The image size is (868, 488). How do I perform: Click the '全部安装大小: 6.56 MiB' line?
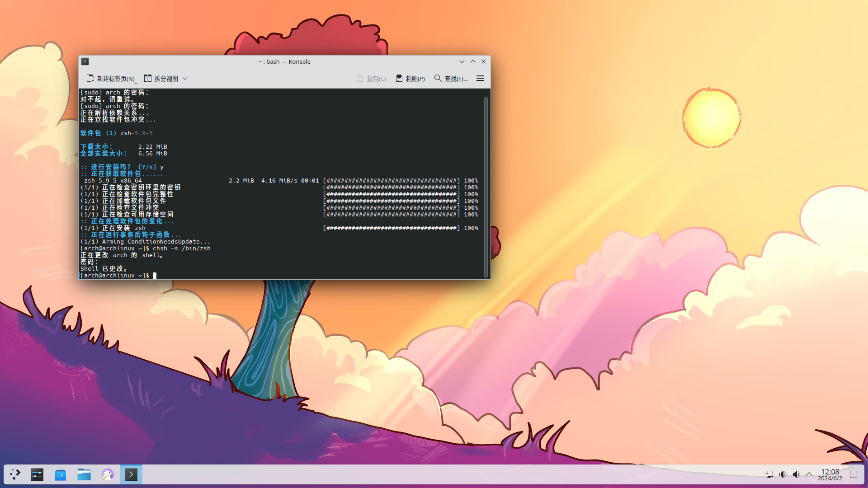click(x=124, y=154)
